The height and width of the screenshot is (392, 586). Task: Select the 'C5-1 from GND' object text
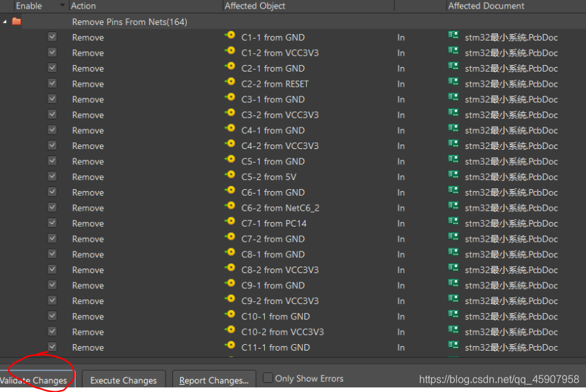pos(273,162)
